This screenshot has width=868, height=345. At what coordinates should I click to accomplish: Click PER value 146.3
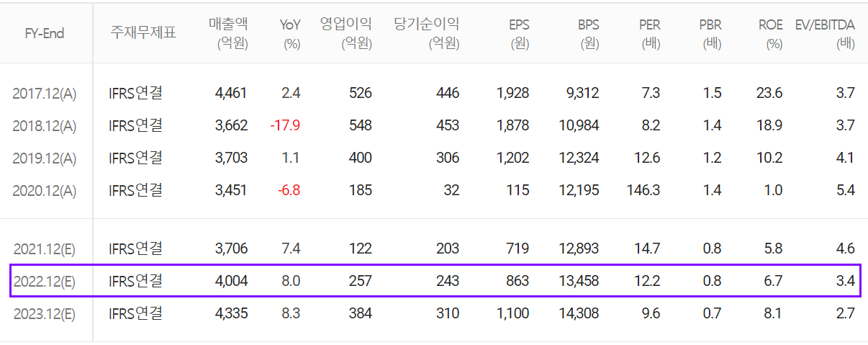[x=644, y=190]
